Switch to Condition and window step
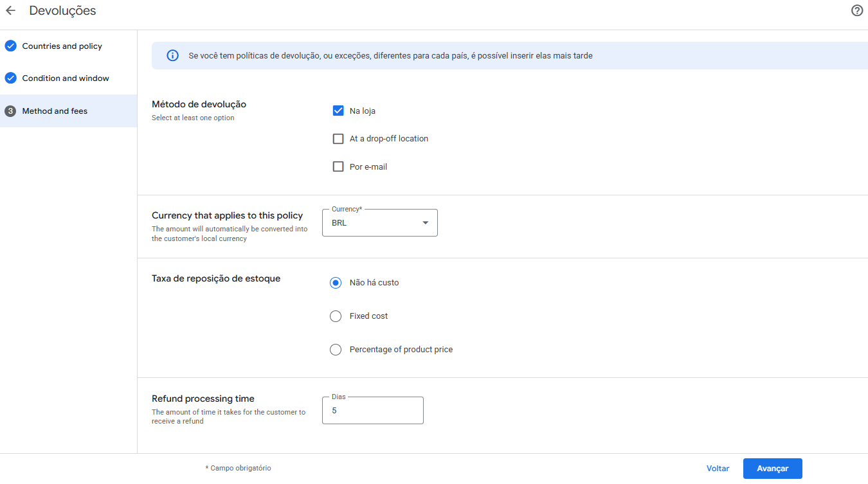The image size is (868, 484). [66, 78]
